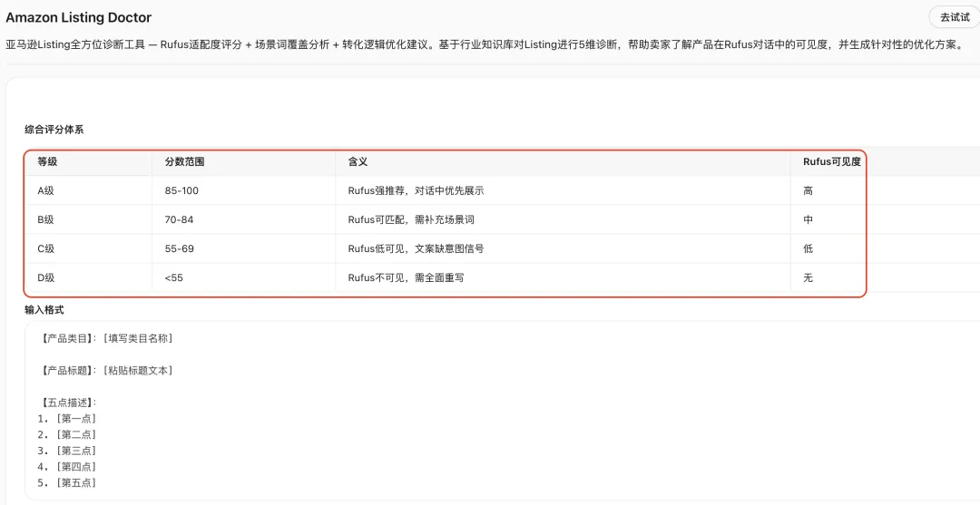Click the Rufus可见度 column header
Image resolution: width=980 pixels, height=505 pixels.
tap(832, 161)
